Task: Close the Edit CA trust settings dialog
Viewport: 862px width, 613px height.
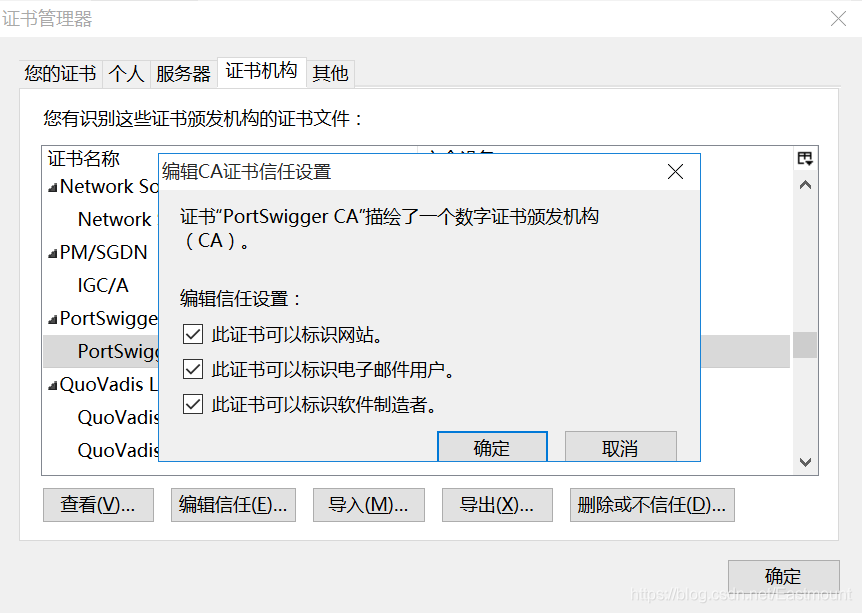Action: (x=675, y=172)
